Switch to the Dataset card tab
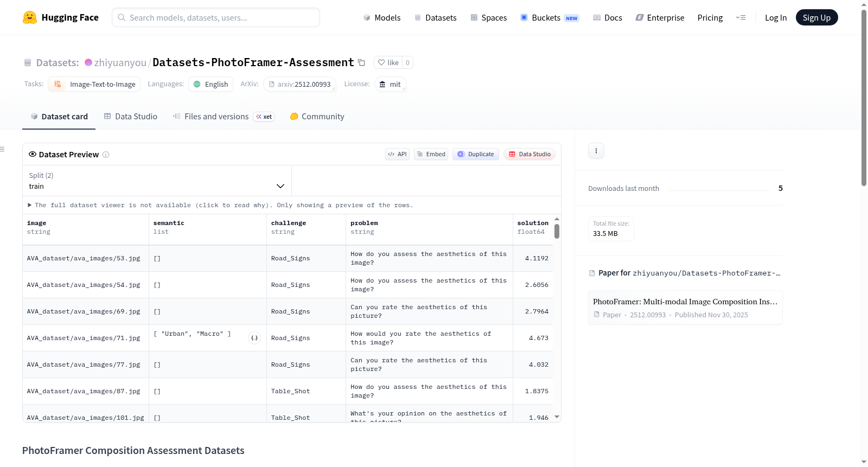The height and width of the screenshot is (467, 868). 59,117
